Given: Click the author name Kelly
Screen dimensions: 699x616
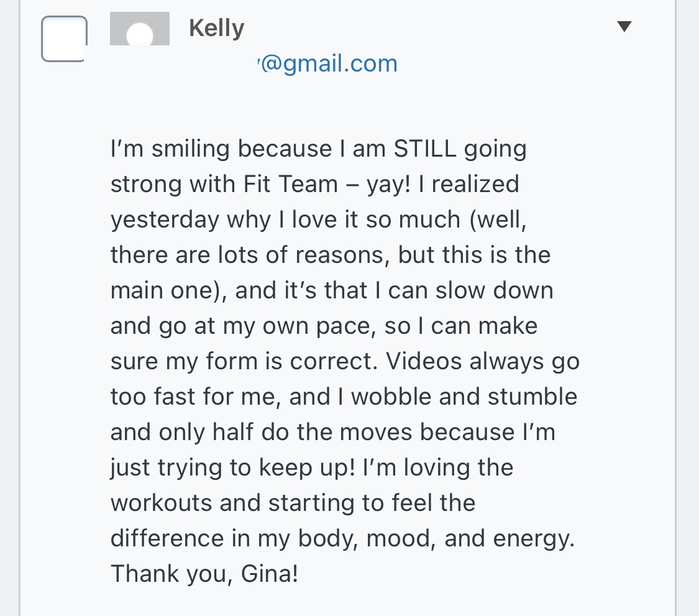Looking at the screenshot, I should pyautogui.click(x=216, y=28).
